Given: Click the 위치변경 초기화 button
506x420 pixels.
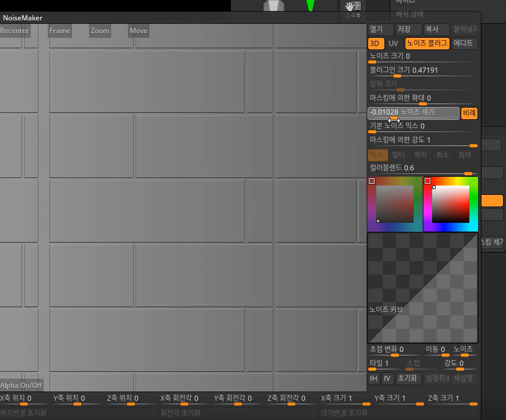Looking at the screenshot, I should tap(78, 413).
